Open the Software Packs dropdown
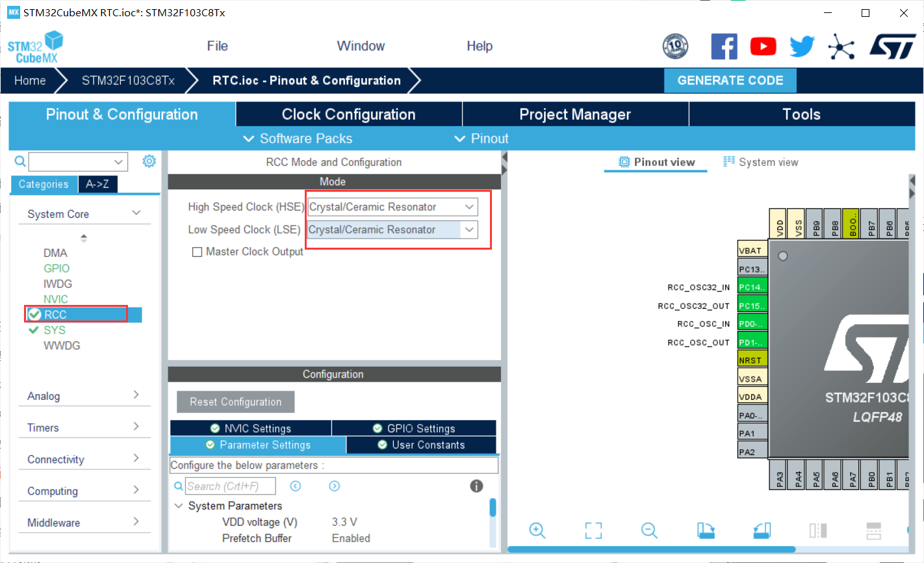This screenshot has height=563, width=924. tap(297, 138)
